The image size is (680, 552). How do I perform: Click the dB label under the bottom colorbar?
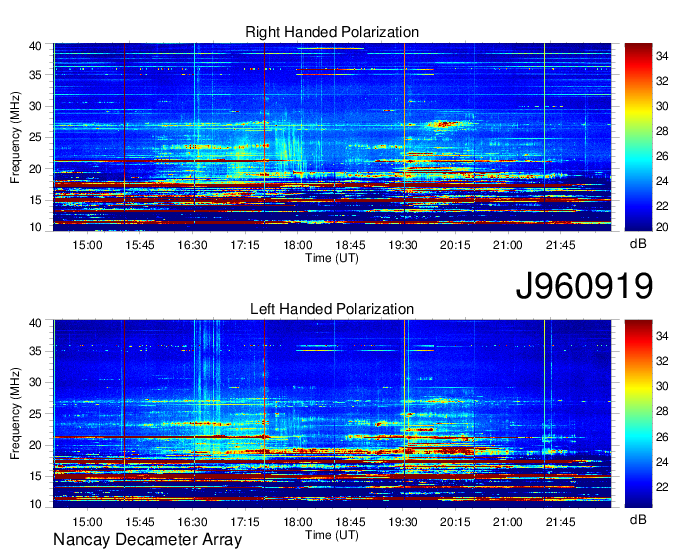click(638, 519)
